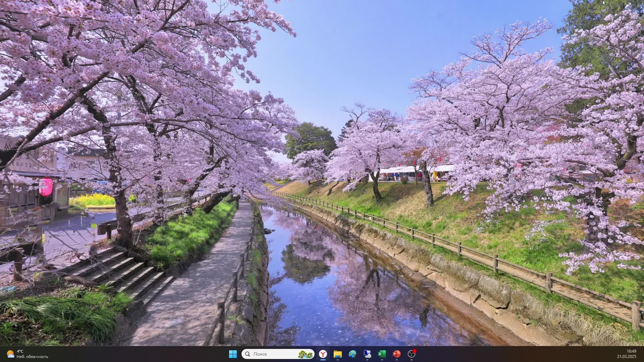Click the Неб. облачность weather text
This screenshot has height=362, width=644.
click(32, 357)
